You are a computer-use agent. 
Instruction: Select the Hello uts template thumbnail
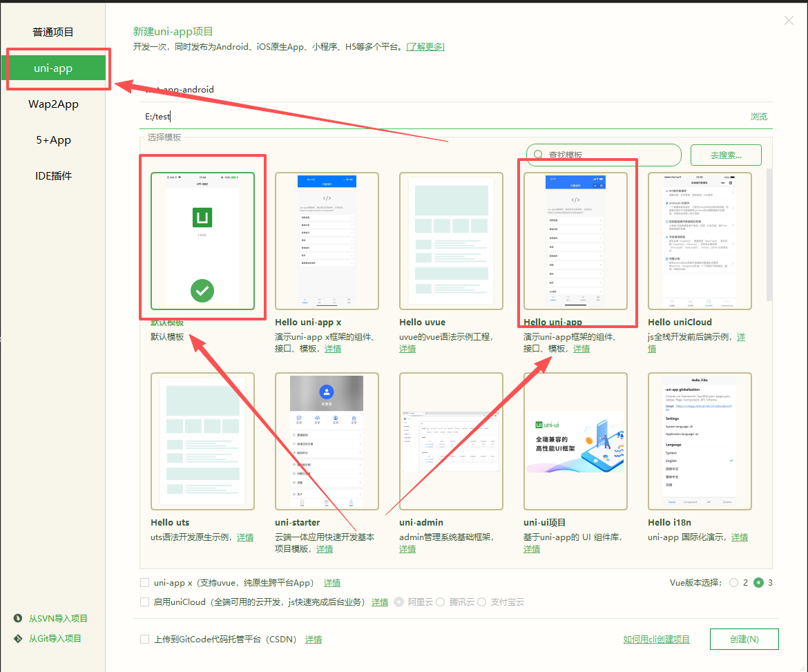coord(202,441)
